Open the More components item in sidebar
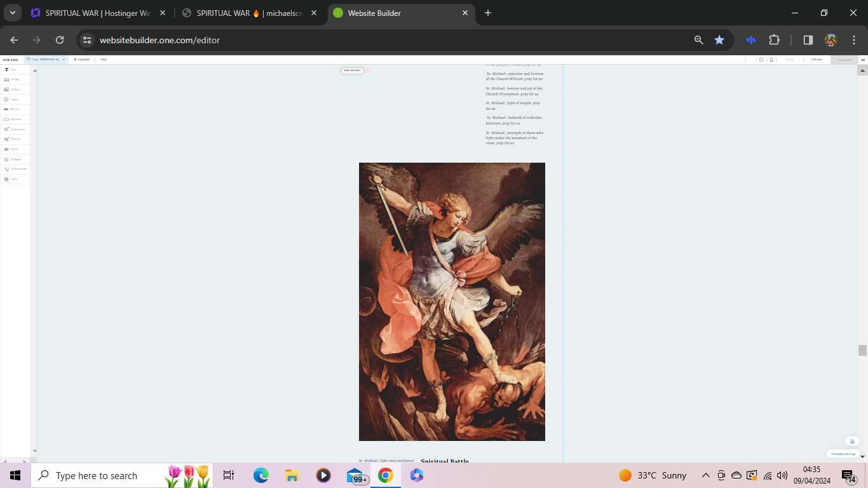 [15, 179]
